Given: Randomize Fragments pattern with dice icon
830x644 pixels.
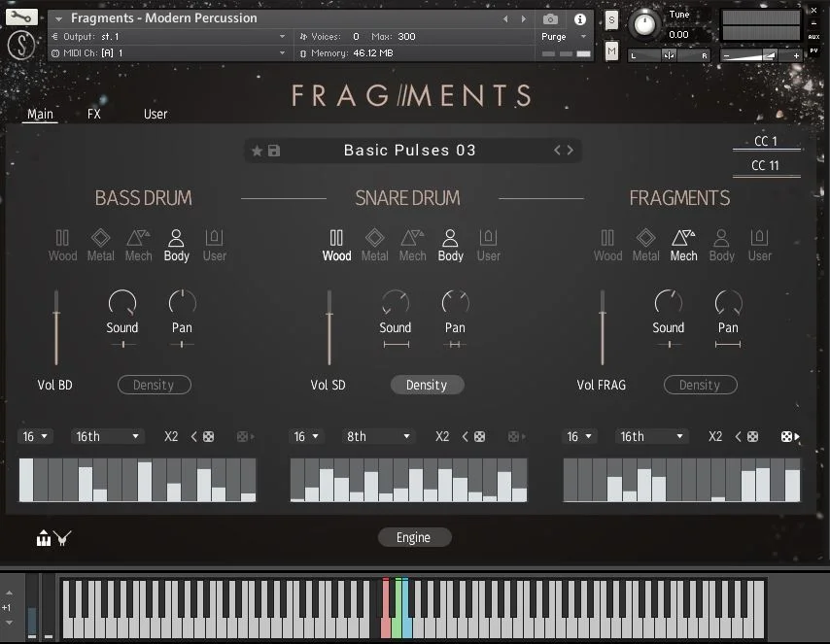Looking at the screenshot, I should 752,436.
